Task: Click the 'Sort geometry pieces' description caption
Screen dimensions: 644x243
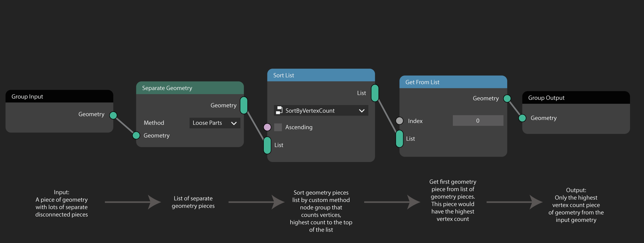Action: [x=321, y=211]
